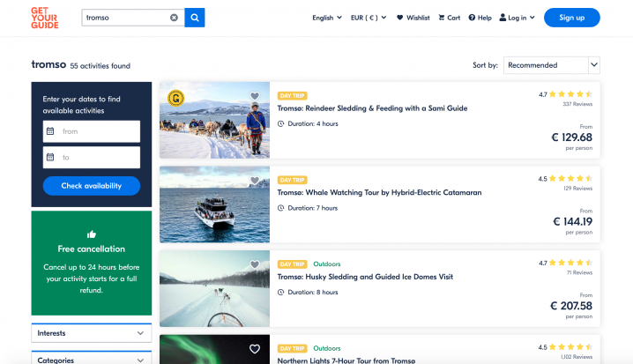Image resolution: width=633 pixels, height=364 pixels.
Task: Clear the tromso search text
Action: 174,18
